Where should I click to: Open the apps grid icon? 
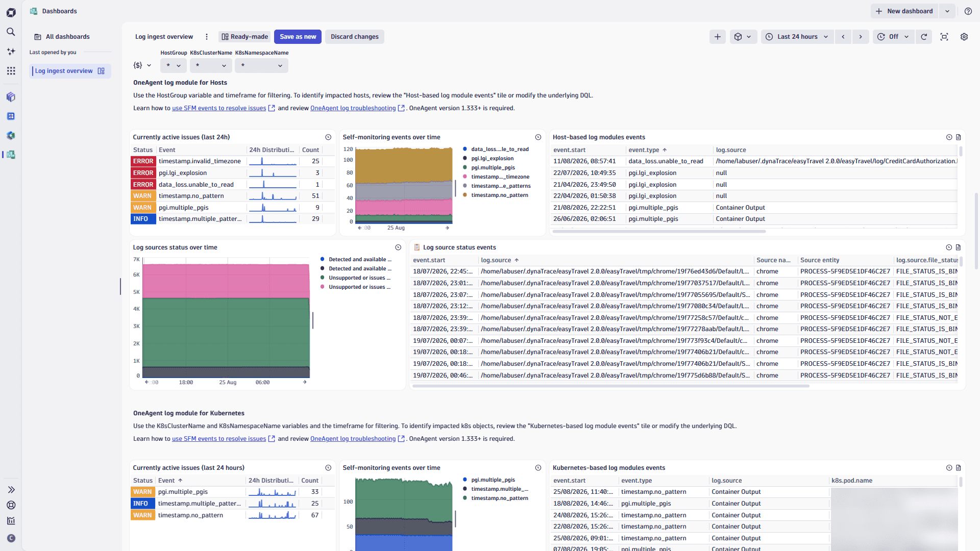click(11, 71)
